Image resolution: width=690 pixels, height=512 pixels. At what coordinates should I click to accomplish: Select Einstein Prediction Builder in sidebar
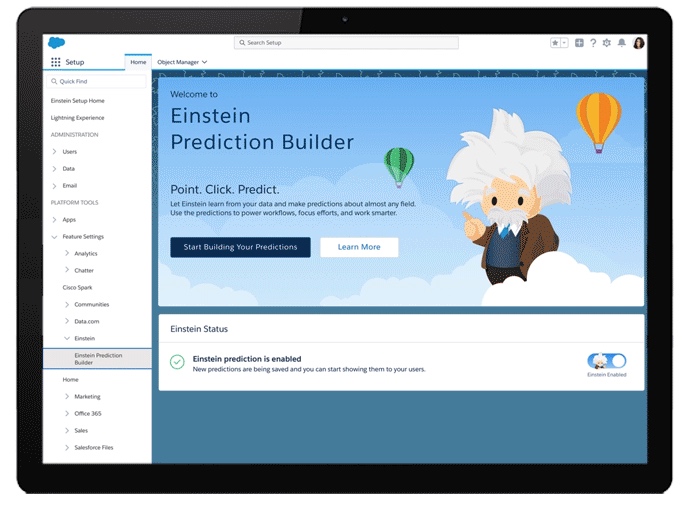(97, 358)
